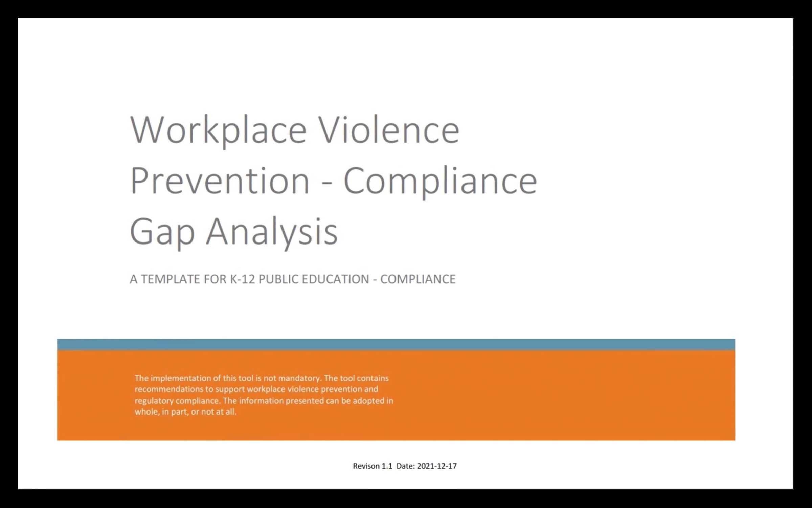Click "recommendations to support workplace violence" line
The height and width of the screenshot is (508, 812).
point(256,389)
